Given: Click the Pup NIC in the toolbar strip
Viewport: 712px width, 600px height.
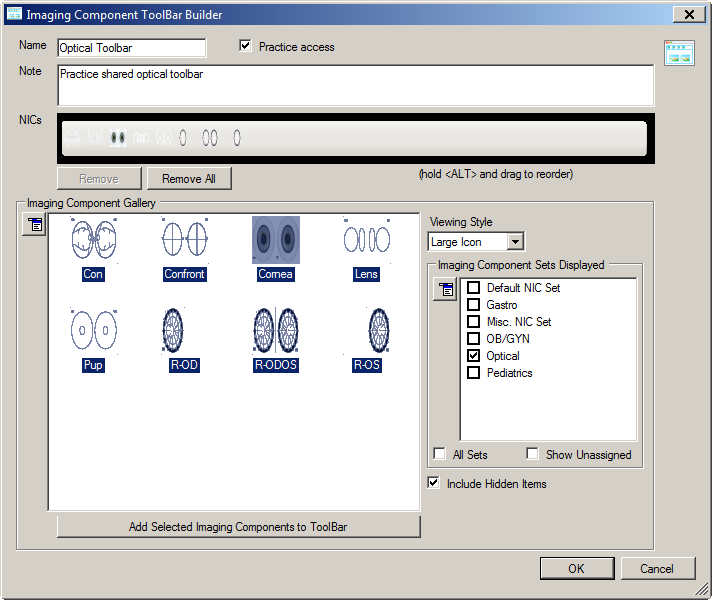Looking at the screenshot, I should click(164, 138).
